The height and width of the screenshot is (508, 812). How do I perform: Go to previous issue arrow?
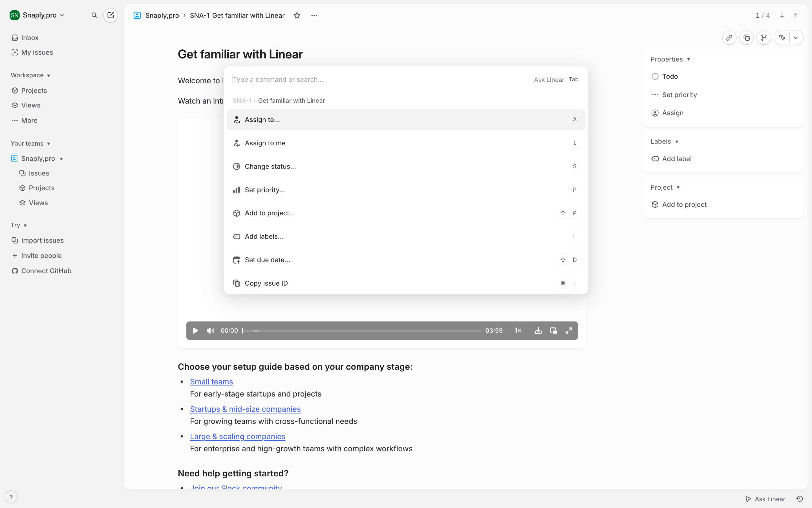tap(796, 16)
